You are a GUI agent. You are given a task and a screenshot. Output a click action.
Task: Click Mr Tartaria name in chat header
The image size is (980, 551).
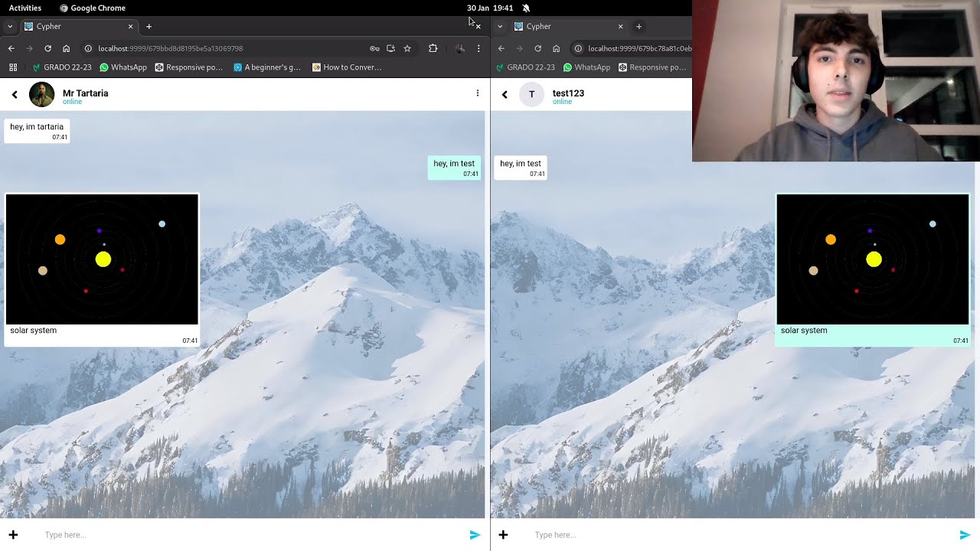point(85,93)
